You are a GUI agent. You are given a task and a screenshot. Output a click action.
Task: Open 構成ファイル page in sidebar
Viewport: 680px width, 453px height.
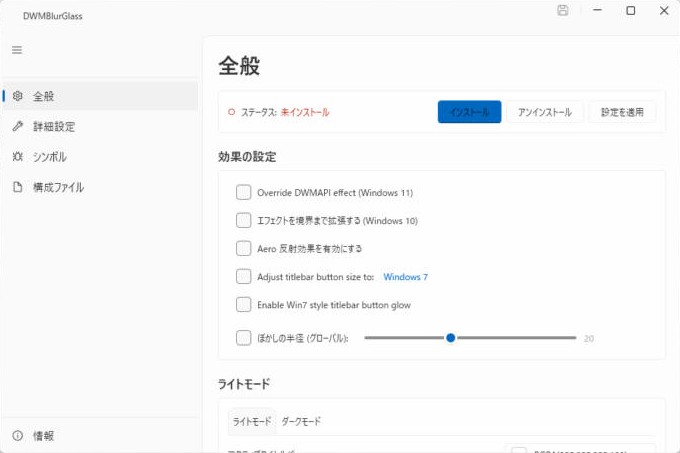pyautogui.click(x=100, y=187)
